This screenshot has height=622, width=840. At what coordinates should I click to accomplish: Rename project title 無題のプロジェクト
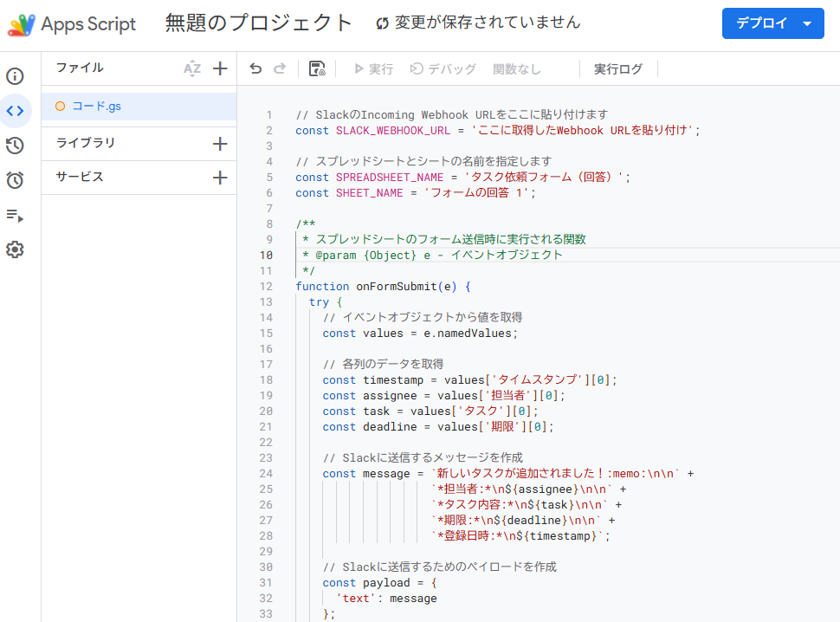point(258,23)
